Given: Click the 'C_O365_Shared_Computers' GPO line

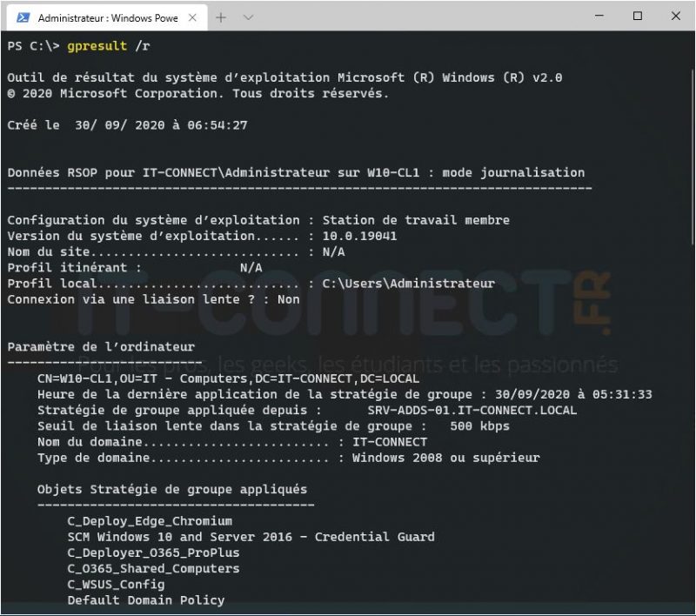Looking at the screenshot, I should tap(154, 568).
